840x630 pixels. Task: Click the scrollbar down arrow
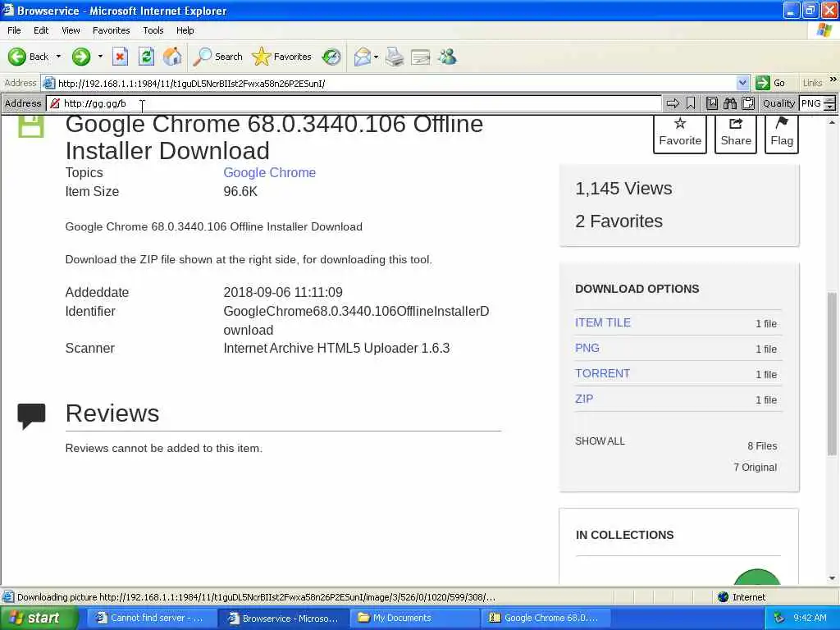pyautogui.click(x=832, y=578)
